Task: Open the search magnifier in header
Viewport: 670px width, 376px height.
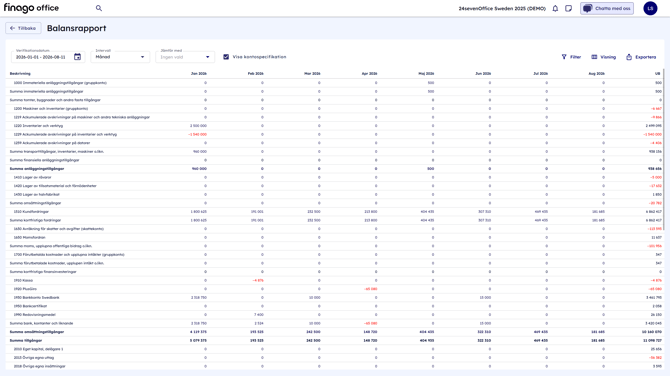Action: click(99, 8)
